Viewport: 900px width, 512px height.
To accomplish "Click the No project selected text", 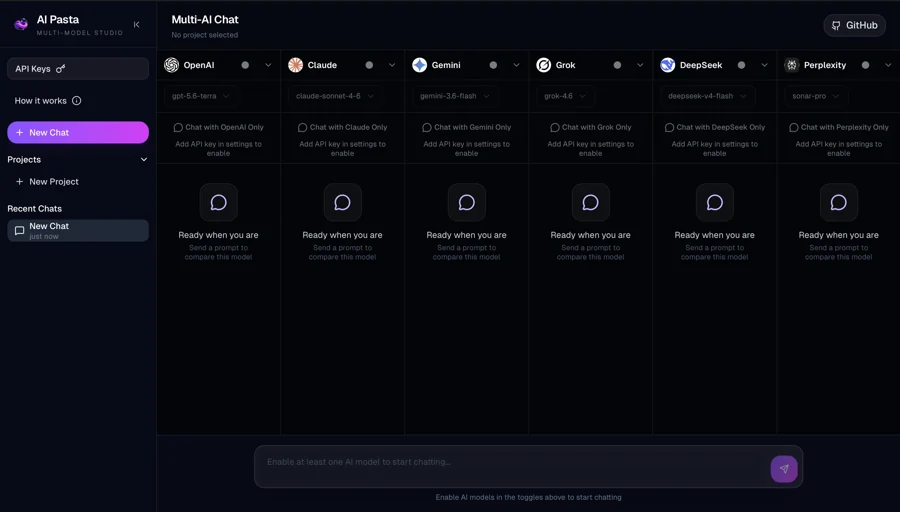I will pos(205,35).
